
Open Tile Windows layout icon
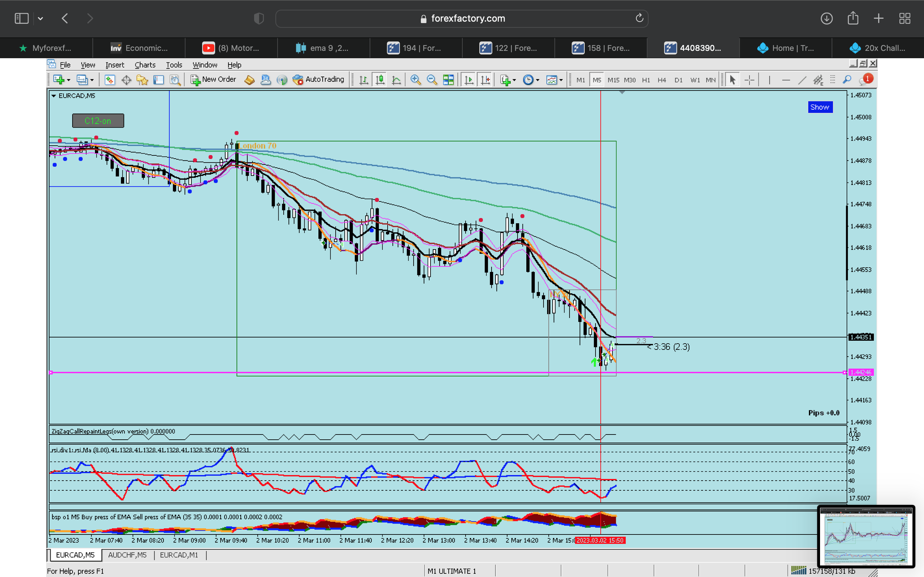point(448,80)
